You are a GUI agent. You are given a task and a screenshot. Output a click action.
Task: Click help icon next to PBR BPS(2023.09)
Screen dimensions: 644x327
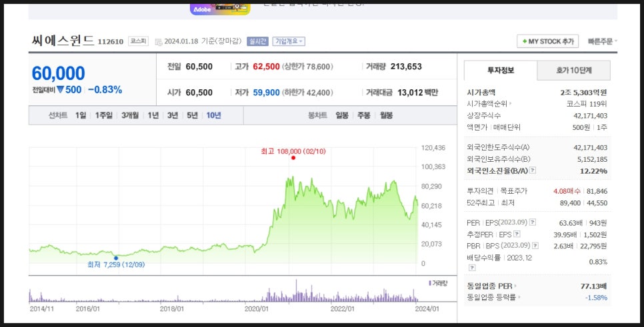tap(535, 246)
